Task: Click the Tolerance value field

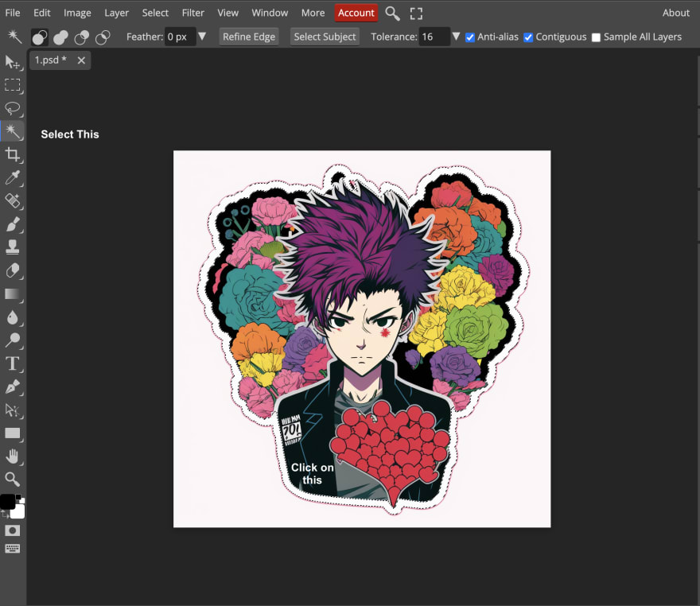Action: click(434, 37)
